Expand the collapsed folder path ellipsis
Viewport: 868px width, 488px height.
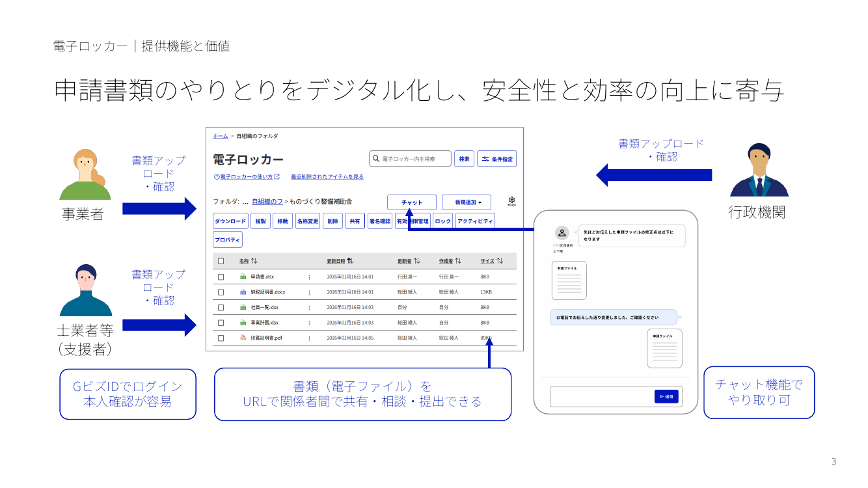click(245, 202)
